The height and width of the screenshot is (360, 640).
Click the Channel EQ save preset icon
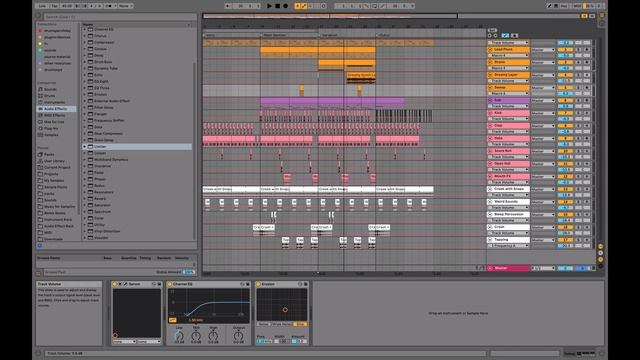[247, 284]
